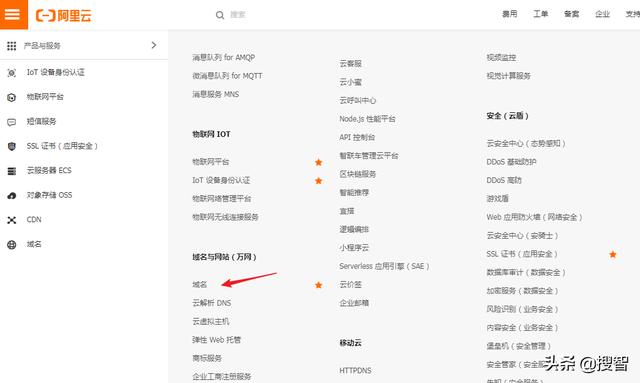Viewport: 640px width, 383px height.
Task: Expand 产品与服务 chevron arrow
Action: [154, 45]
